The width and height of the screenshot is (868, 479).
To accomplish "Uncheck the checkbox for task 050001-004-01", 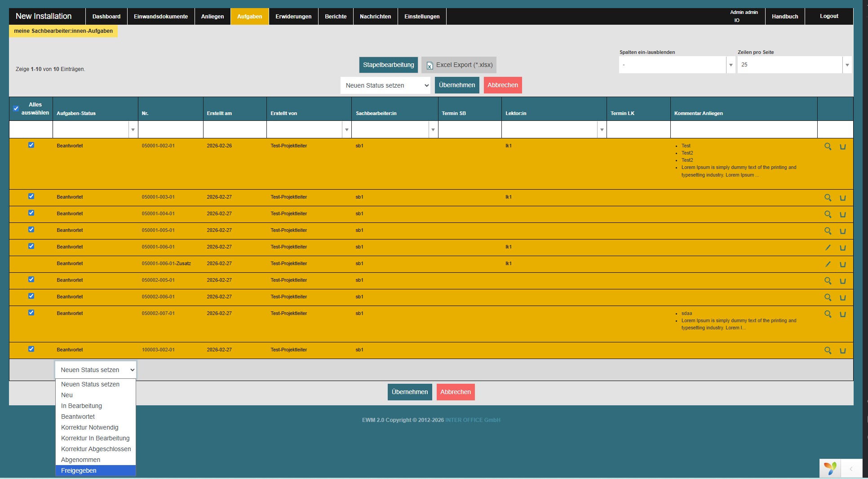I will coord(31,213).
